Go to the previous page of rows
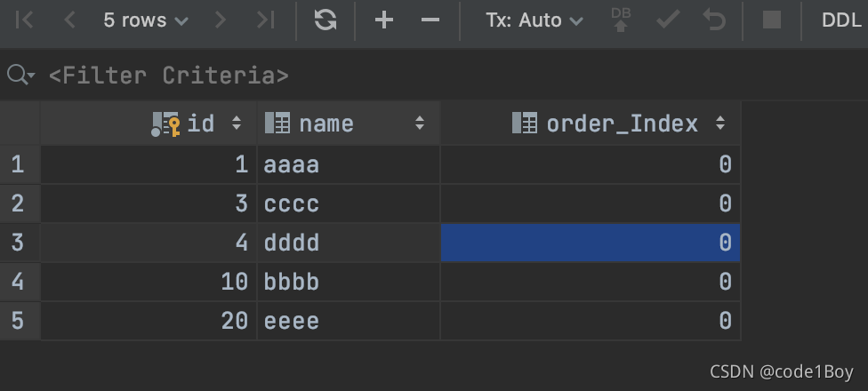This screenshot has width=868, height=391. coord(69,20)
